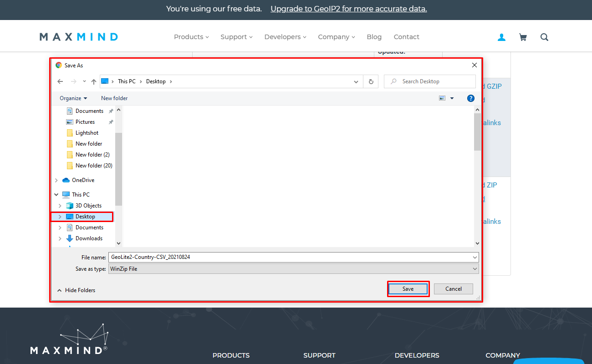Expand the Downloads tree node
This screenshot has width=592, height=364.
60,238
